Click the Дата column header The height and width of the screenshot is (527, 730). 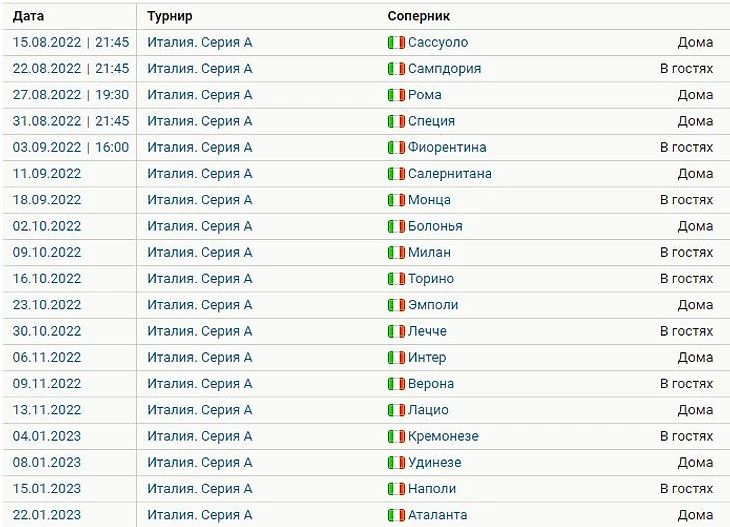pos(28,17)
